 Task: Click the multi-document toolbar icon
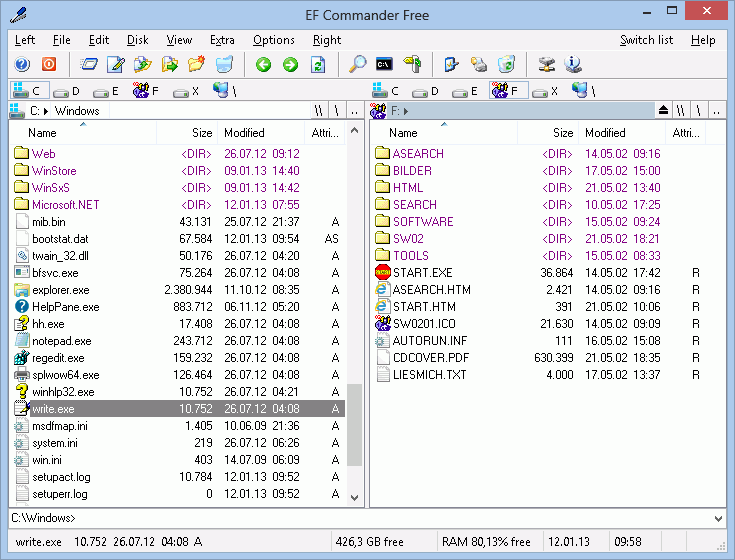(x=479, y=64)
